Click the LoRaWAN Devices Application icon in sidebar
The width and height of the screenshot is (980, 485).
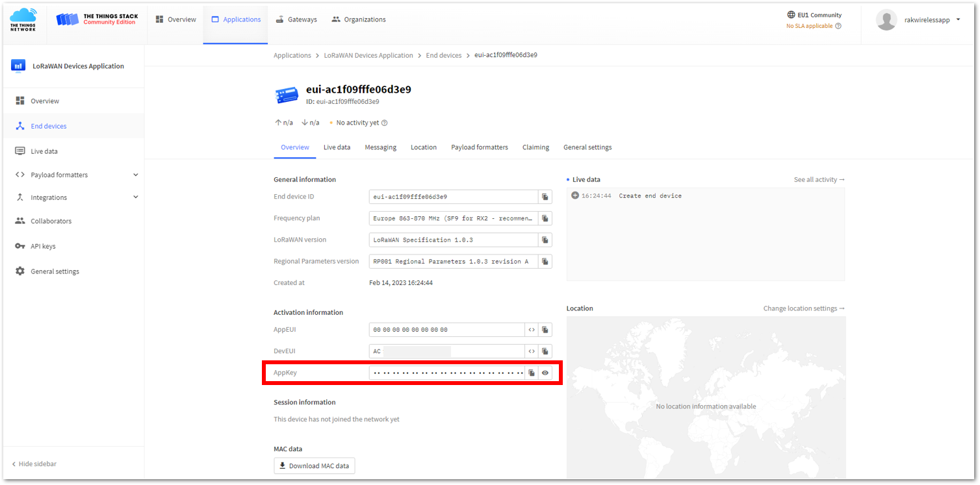click(18, 66)
